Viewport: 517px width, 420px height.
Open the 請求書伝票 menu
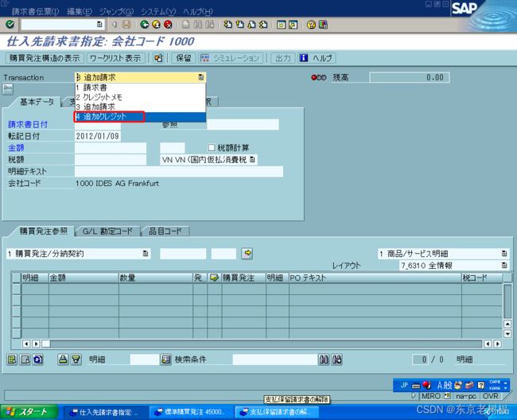coord(35,12)
